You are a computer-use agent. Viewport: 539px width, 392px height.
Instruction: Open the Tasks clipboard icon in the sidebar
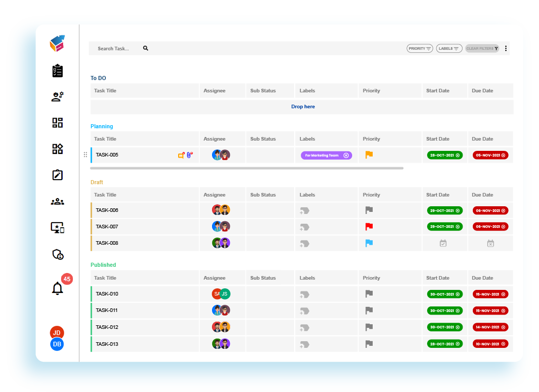click(x=57, y=71)
